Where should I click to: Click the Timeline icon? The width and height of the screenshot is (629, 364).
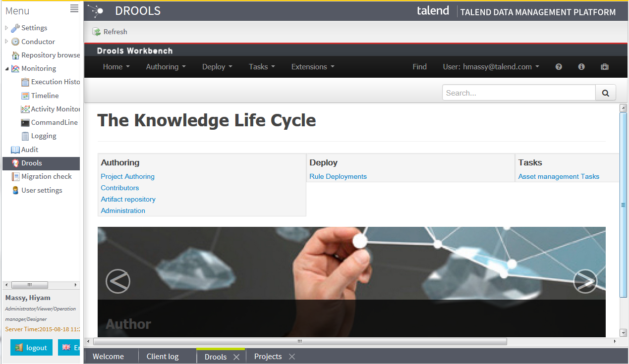25,96
